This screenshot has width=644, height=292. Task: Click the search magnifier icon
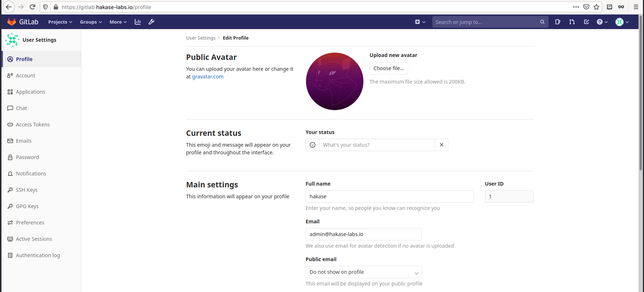[542, 22]
